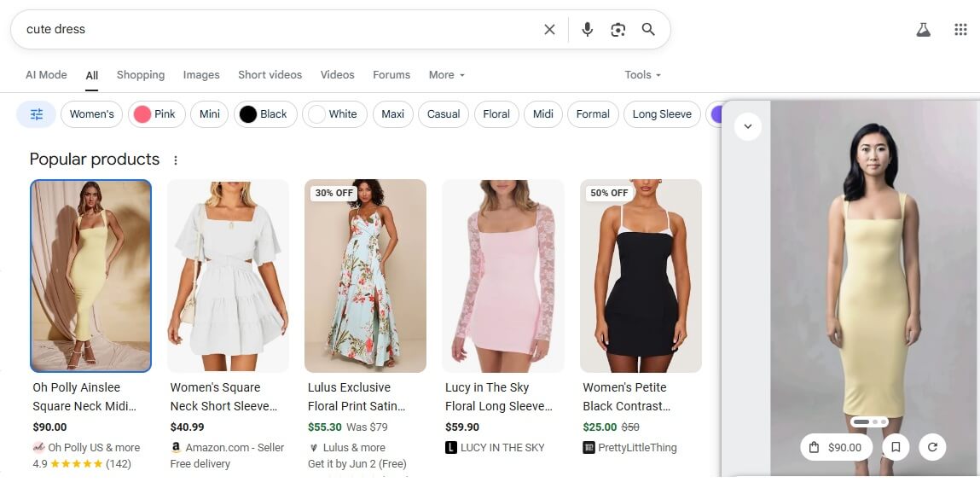Filter by Pink color chip
Viewport: 980px width, 488px height.
tap(157, 114)
